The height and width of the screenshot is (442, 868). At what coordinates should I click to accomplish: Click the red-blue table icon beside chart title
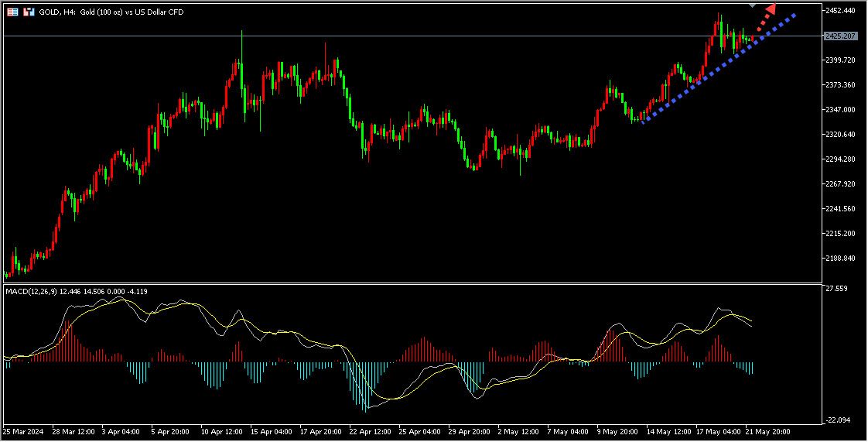click(12, 12)
